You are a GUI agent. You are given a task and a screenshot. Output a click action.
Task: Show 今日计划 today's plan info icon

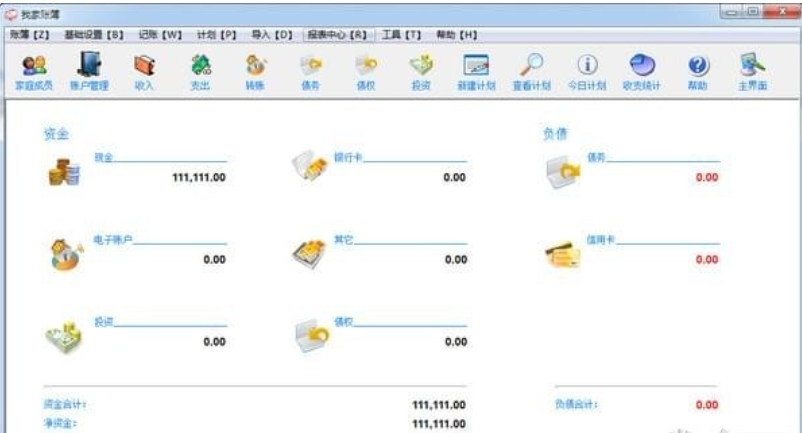[587, 72]
